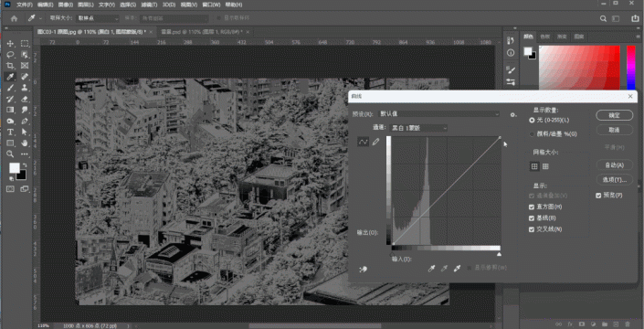Select the Move tool
Image resolution: width=644 pixels, height=329 pixels.
tap(10, 44)
